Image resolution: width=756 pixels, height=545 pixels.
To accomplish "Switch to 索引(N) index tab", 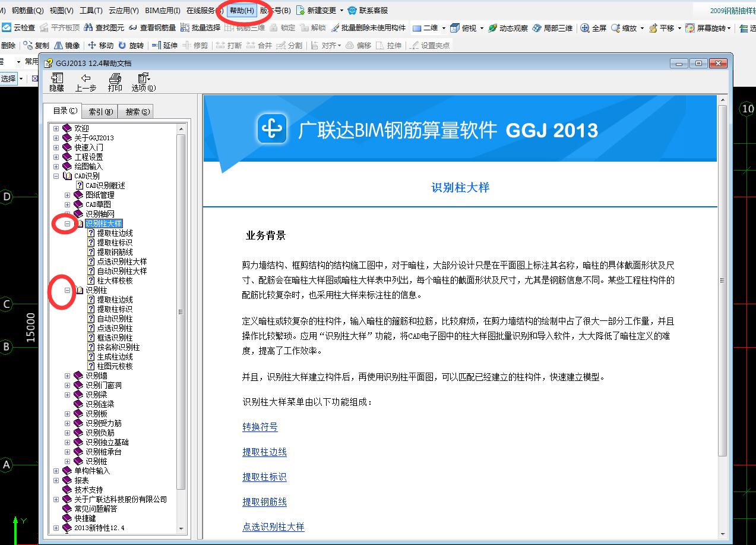I will pos(100,111).
